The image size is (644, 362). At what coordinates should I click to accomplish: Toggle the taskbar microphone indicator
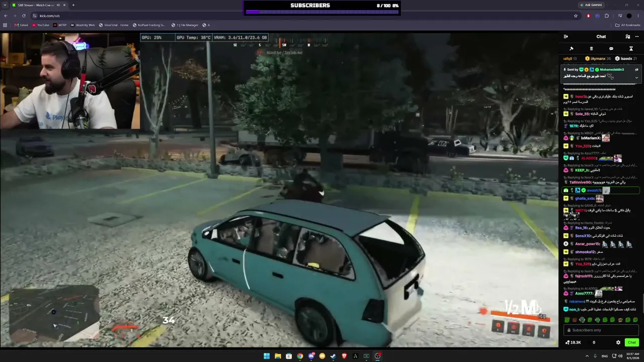(595, 356)
